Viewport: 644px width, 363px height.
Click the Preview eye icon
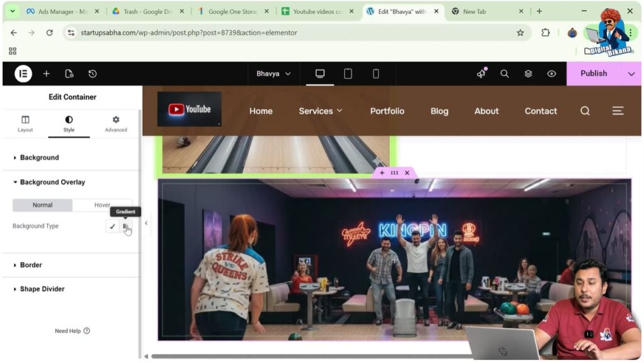pyautogui.click(x=552, y=74)
